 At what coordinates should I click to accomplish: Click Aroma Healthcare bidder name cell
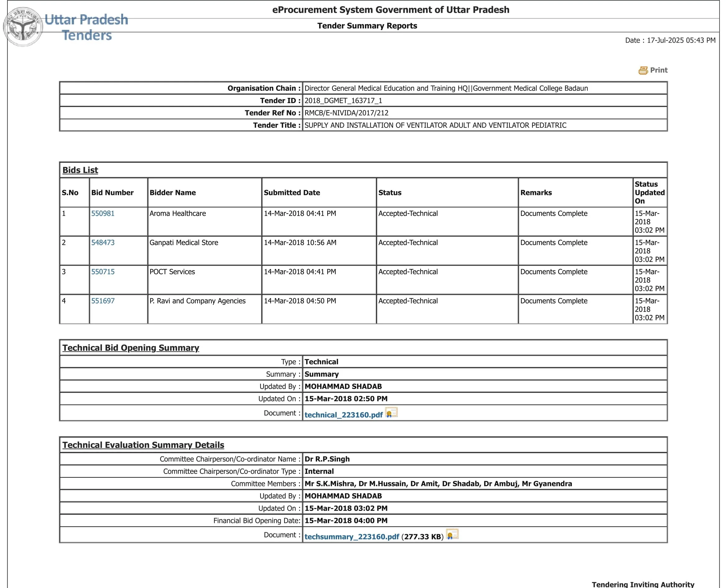[178, 213]
